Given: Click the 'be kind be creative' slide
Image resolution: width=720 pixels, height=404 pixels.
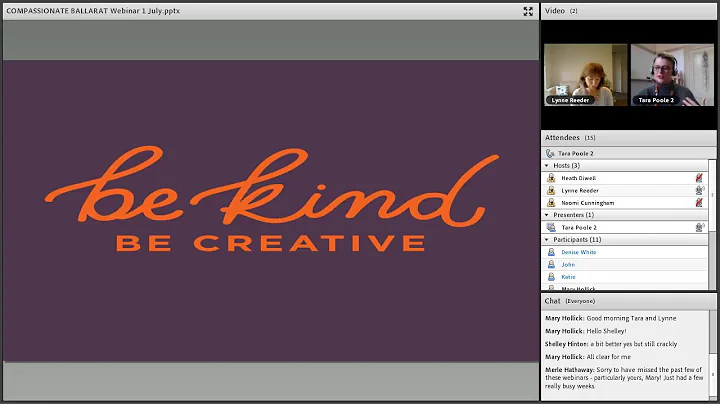Looking at the screenshot, I should pyautogui.click(x=271, y=211).
